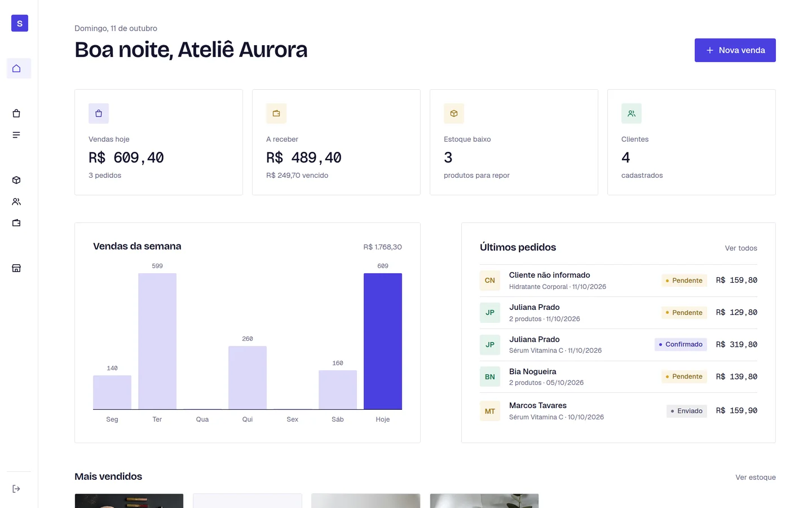The height and width of the screenshot is (508, 812).
Task: Click the Enviado status badge
Action: tap(687, 411)
